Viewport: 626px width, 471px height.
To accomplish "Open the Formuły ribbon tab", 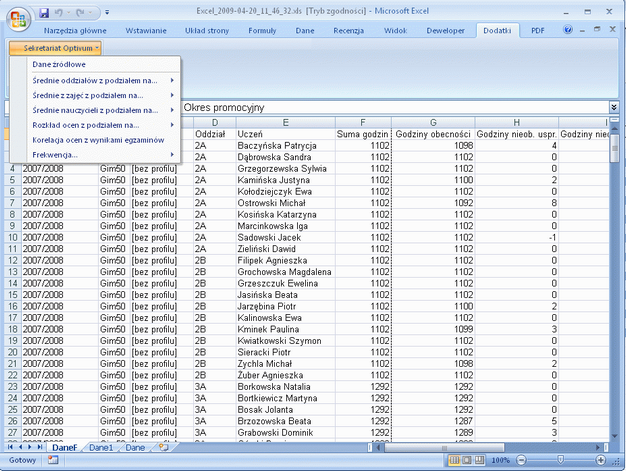I will click(262, 30).
